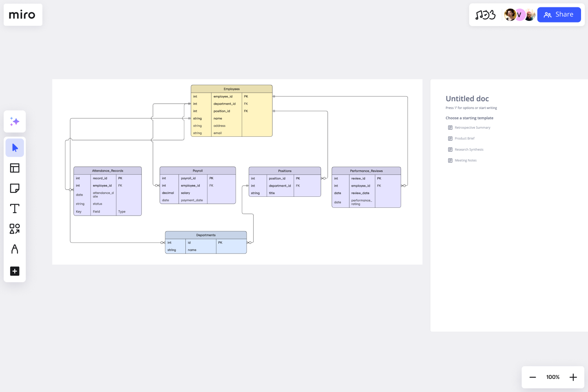Image resolution: width=588 pixels, height=392 pixels.
Task: Select the sticky note tool
Action: pyautogui.click(x=15, y=188)
